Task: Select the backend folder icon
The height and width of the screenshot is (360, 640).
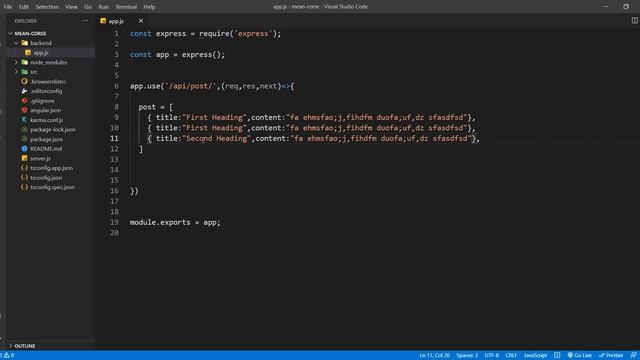Action: pos(24,43)
